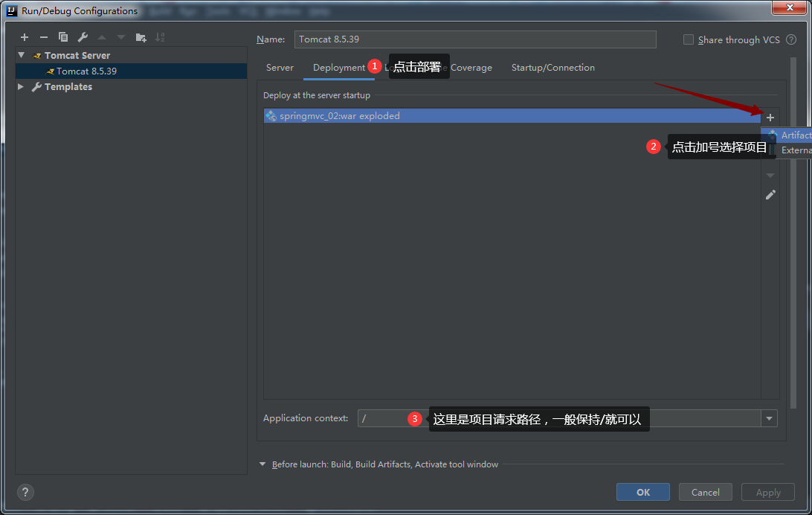This screenshot has width=812, height=515.
Task: Open the Coverage tab
Action: (471, 68)
